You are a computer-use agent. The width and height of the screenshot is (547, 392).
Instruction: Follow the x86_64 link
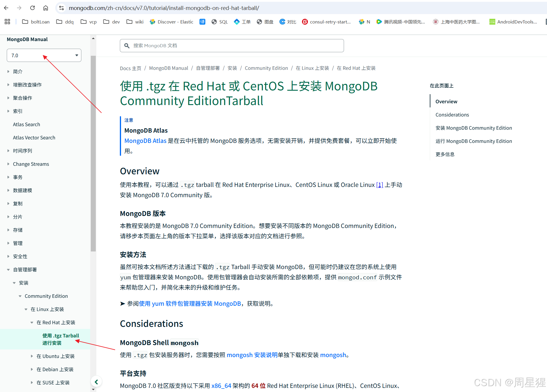click(x=221, y=386)
